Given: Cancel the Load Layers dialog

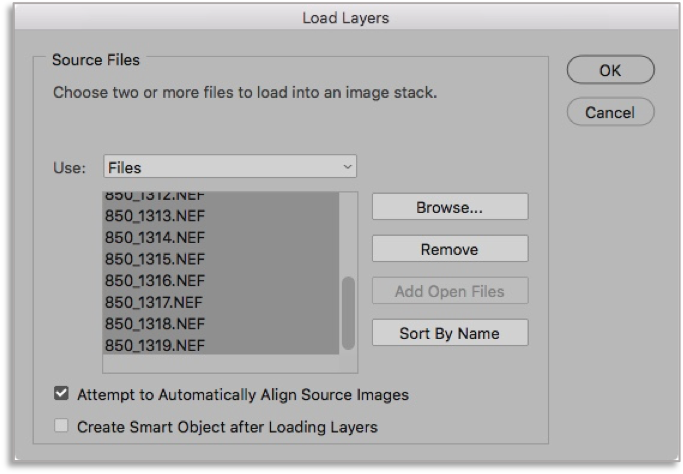Looking at the screenshot, I should coord(609,112).
